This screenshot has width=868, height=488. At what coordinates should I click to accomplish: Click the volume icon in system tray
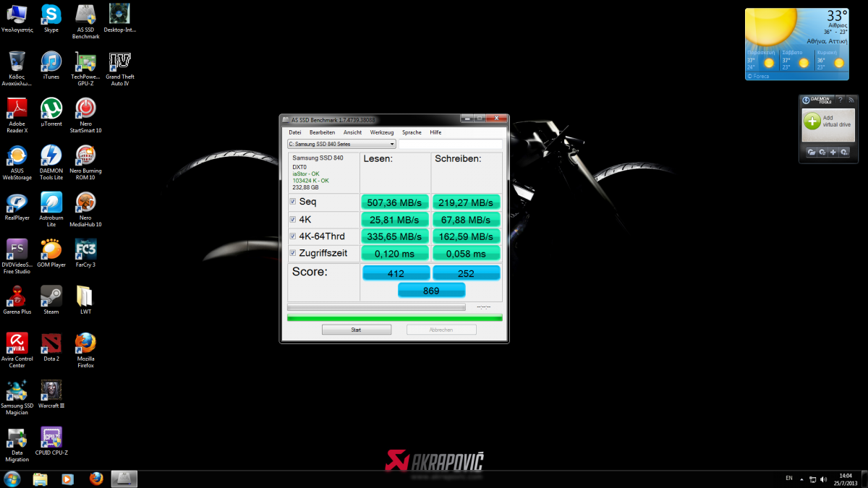tap(824, 479)
